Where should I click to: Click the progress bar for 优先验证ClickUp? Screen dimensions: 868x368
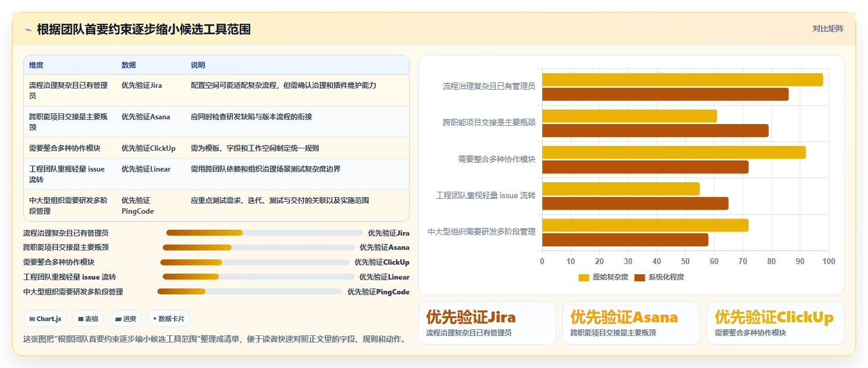pyautogui.click(x=255, y=262)
